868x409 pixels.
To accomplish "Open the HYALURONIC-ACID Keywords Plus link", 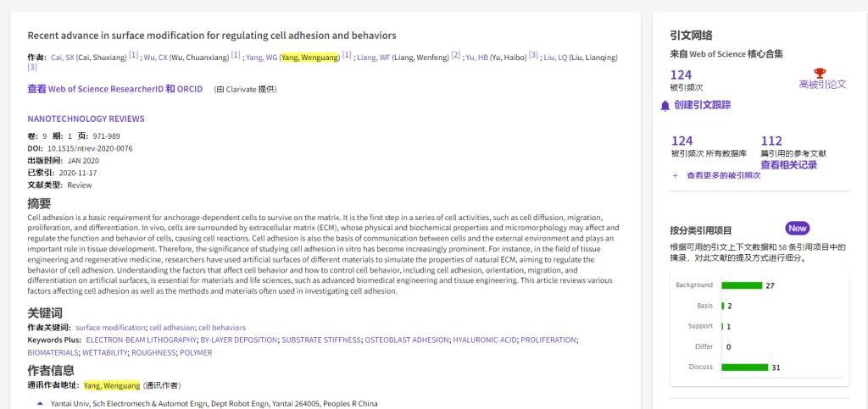I will 483,340.
